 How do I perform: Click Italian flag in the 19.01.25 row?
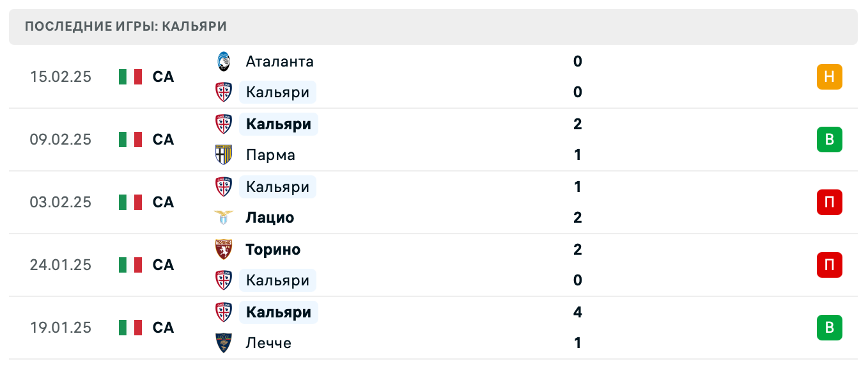click(x=130, y=328)
